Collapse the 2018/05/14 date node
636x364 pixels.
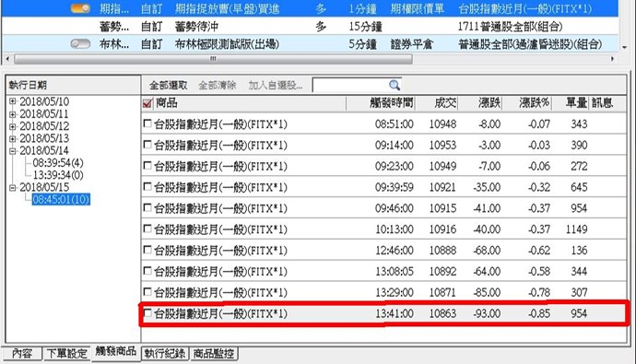point(13,151)
